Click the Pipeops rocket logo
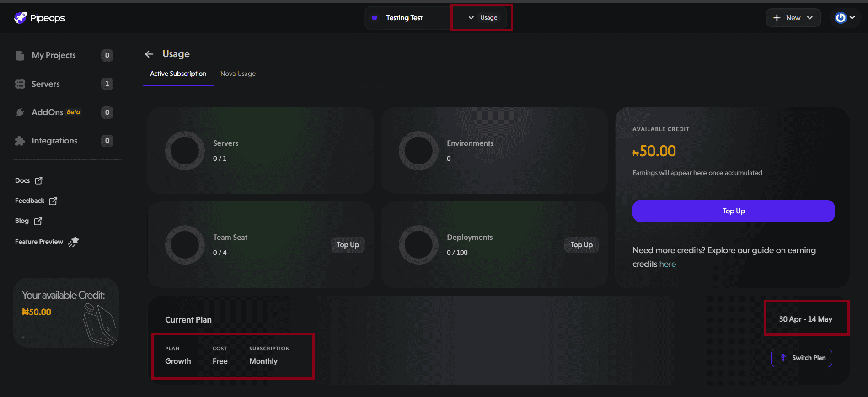Viewport: 868px width, 397px height. [x=20, y=18]
